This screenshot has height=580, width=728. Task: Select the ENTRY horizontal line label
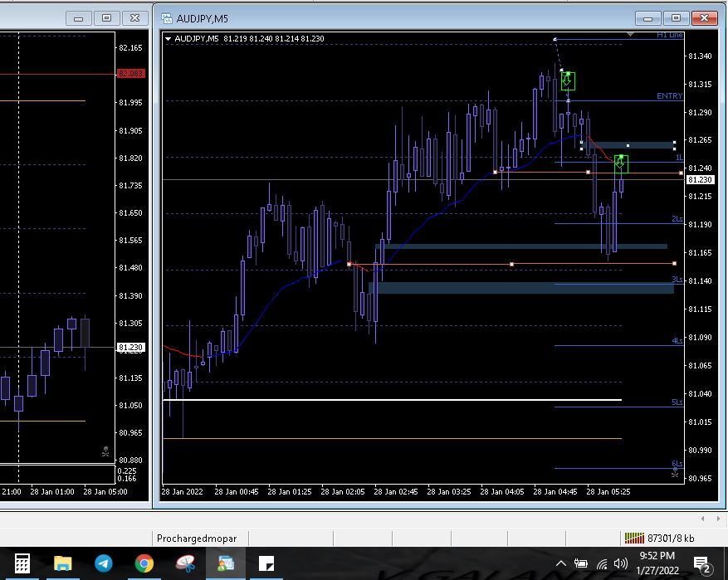point(669,96)
